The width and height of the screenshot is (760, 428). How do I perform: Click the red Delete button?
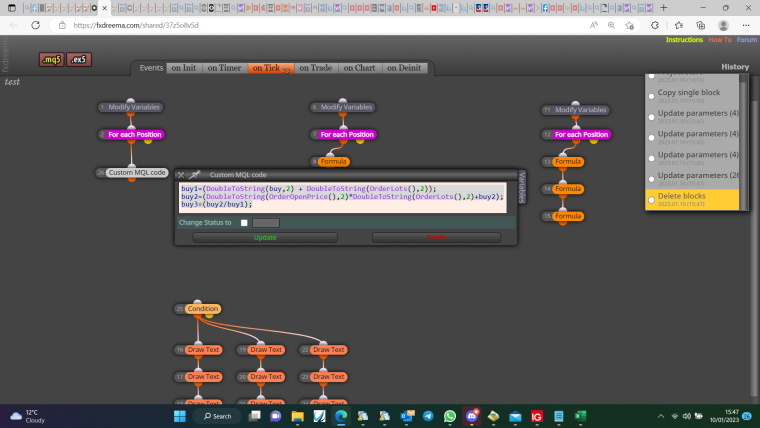point(436,238)
